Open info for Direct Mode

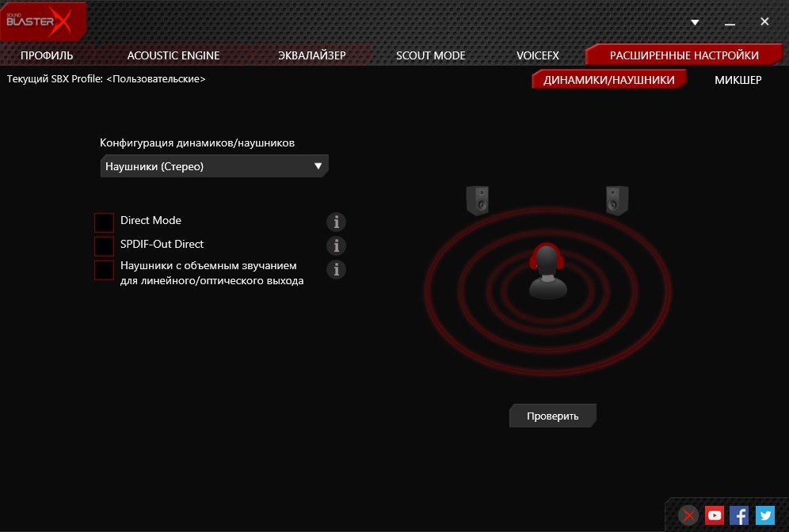(x=336, y=221)
